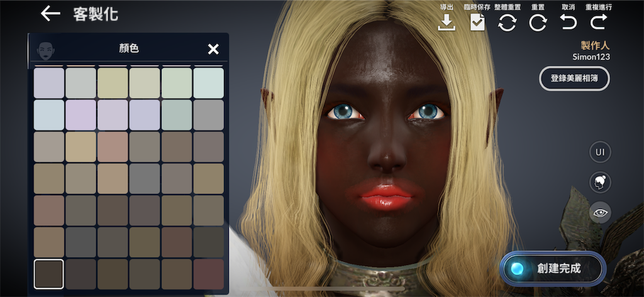Select the pink-lavender swatch in second row
Viewport: 644px width, 297px height.
tap(81, 115)
